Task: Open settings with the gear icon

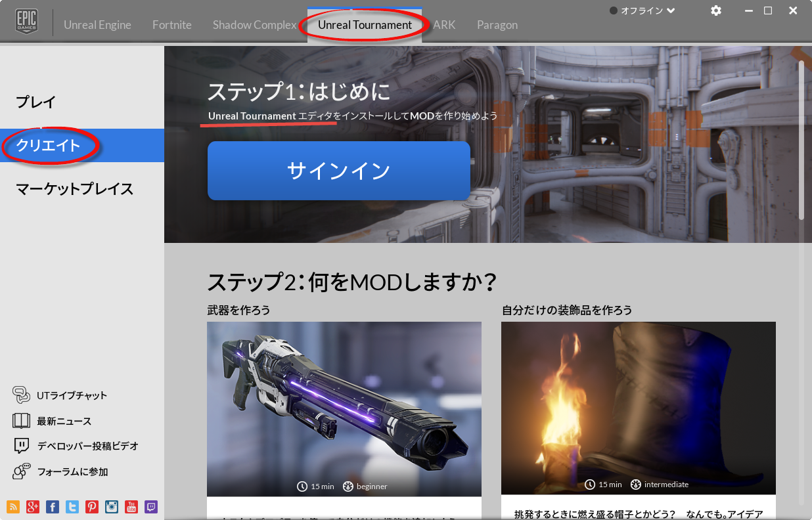Action: click(716, 11)
